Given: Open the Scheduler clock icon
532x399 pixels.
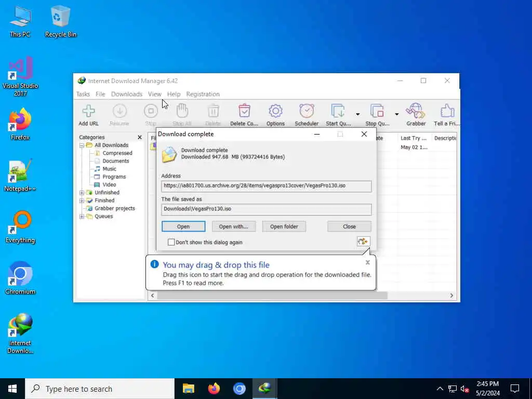Looking at the screenshot, I should coord(307,111).
